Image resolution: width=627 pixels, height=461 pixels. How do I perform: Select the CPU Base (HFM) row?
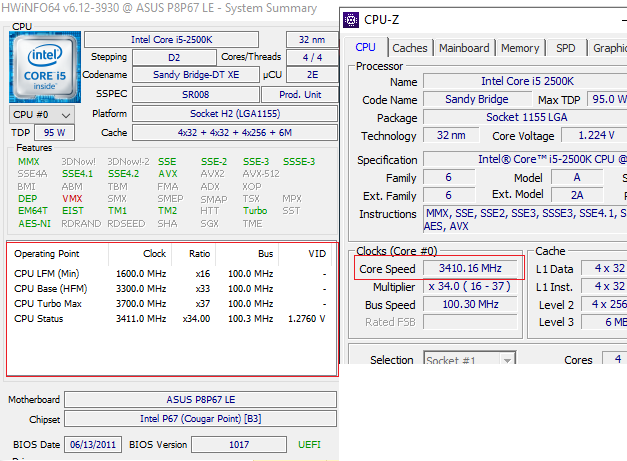coord(171,289)
